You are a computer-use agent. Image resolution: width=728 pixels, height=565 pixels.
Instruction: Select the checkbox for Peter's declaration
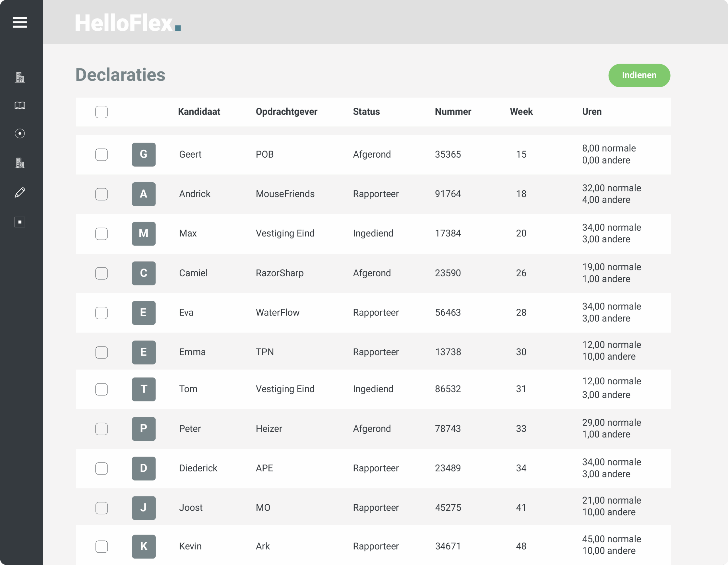(x=101, y=428)
